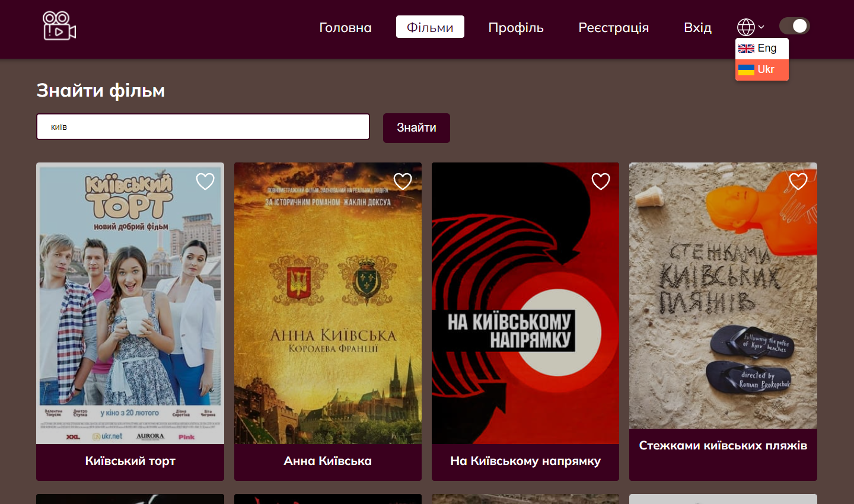Favorite Стежками київських пляжів heart icon
This screenshot has height=504, width=854.
pos(798,181)
